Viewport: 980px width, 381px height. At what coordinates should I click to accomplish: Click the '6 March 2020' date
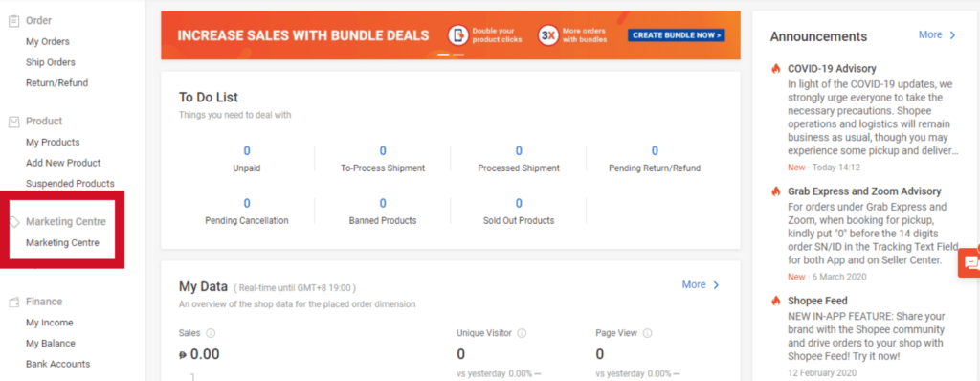tap(838, 277)
